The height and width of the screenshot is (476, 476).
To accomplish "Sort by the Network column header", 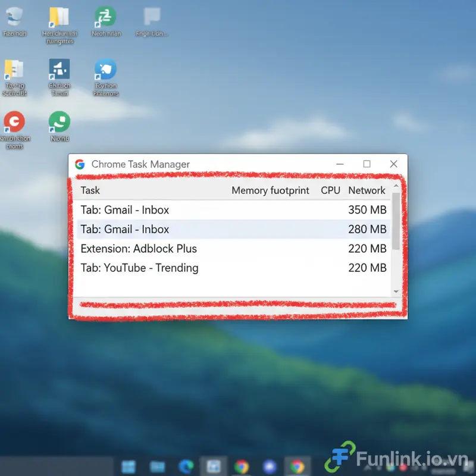I will (367, 190).
